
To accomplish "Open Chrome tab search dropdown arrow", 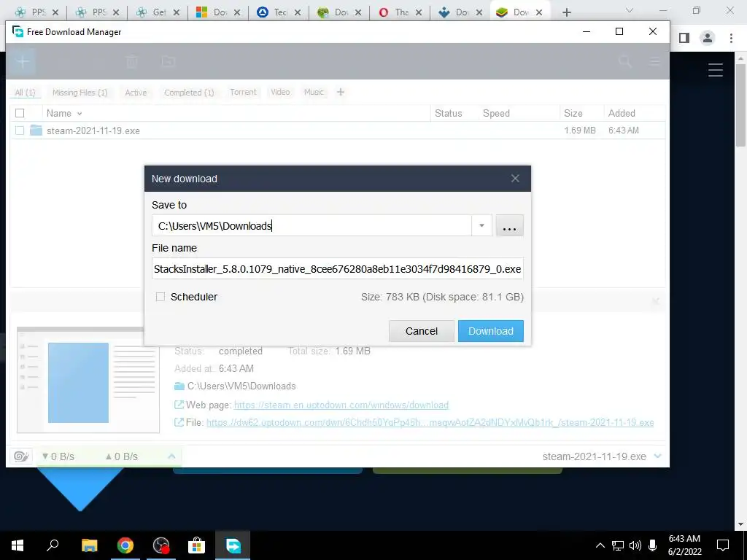I will (630, 10).
